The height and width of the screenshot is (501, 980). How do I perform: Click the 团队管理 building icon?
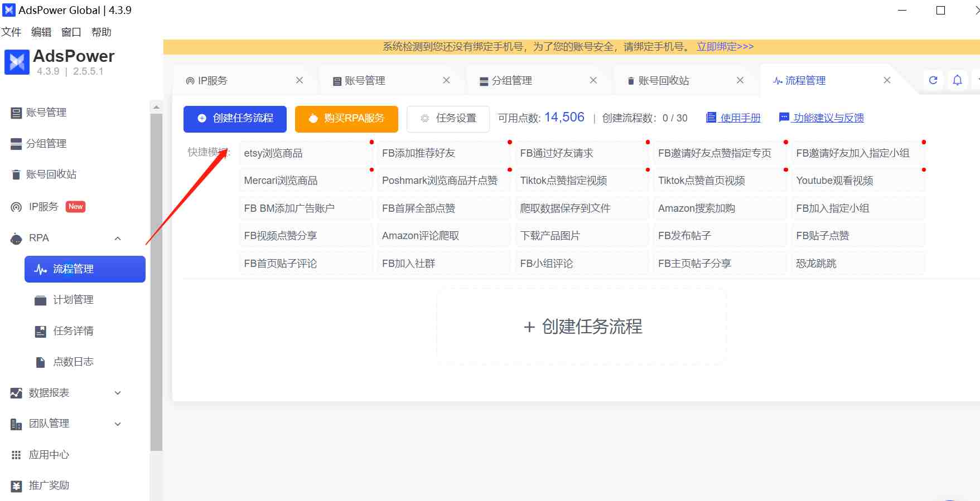click(16, 424)
